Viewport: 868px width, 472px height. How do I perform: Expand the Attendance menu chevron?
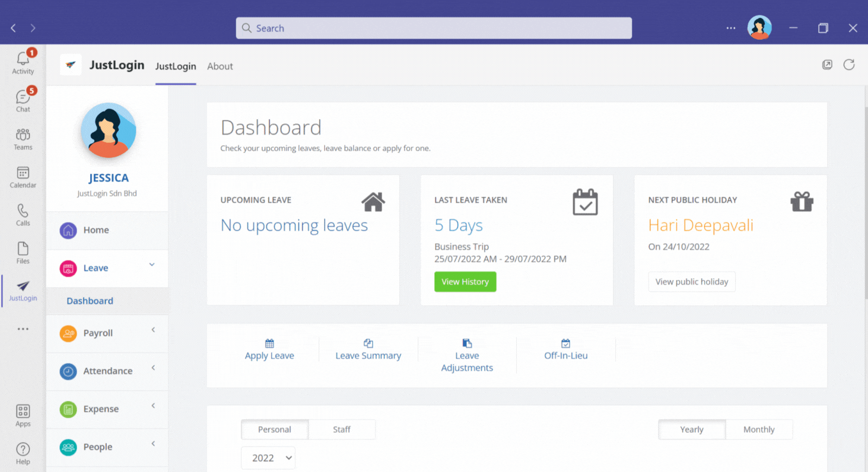153,368
